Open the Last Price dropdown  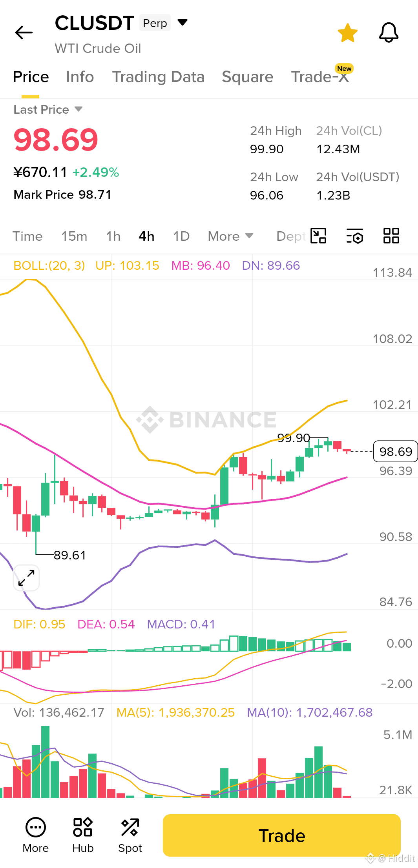[48, 109]
